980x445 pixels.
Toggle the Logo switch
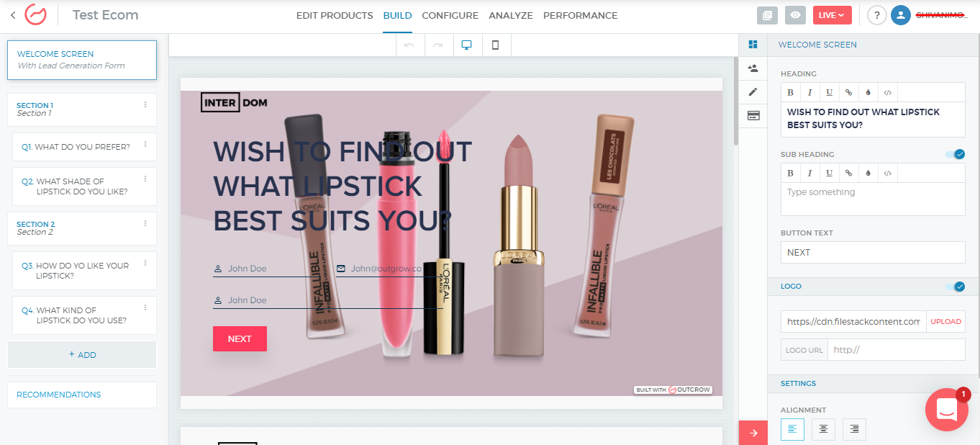956,287
